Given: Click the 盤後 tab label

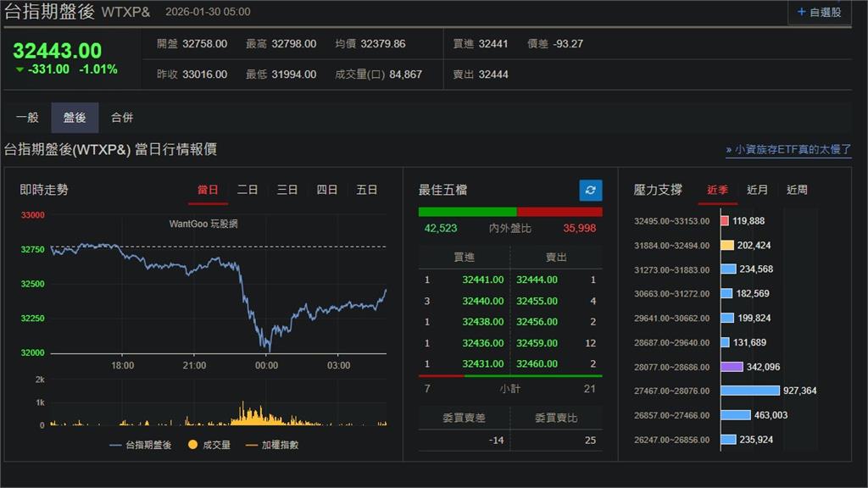Looking at the screenshot, I should (x=75, y=118).
